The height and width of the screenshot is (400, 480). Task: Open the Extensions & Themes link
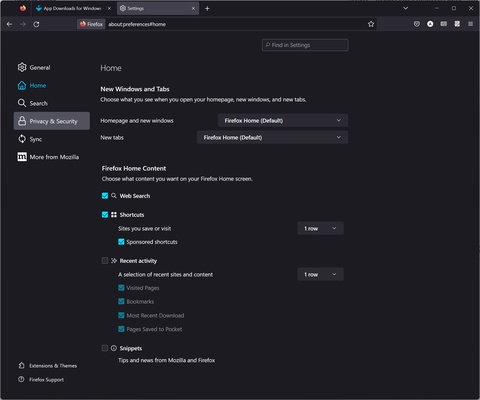coord(53,366)
